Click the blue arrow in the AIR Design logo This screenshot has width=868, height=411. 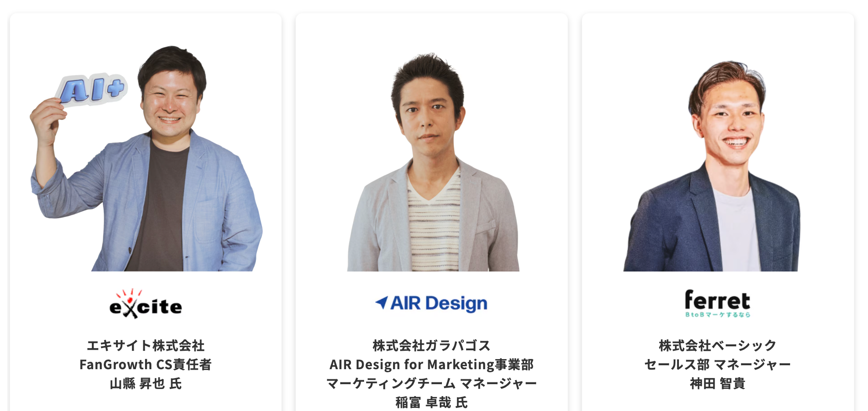382,302
